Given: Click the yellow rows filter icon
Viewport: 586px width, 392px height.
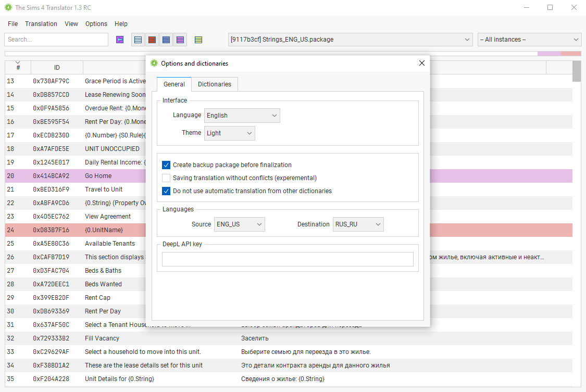Looking at the screenshot, I should point(198,40).
